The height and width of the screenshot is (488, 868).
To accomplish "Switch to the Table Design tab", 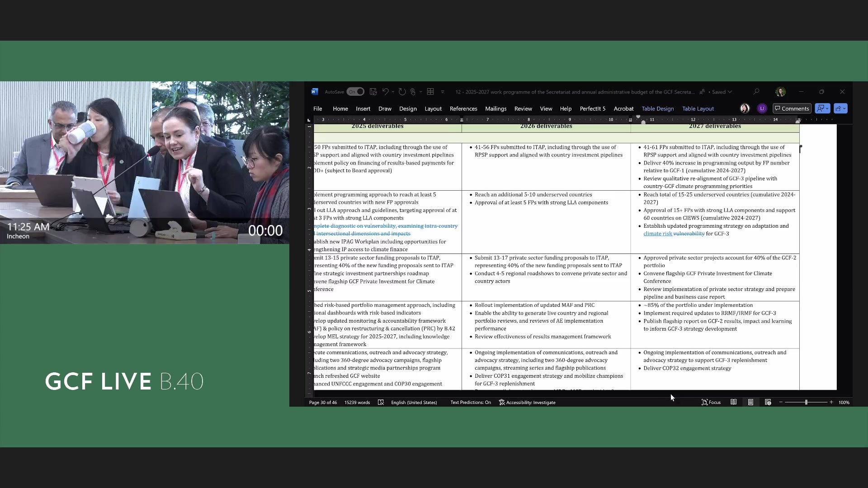I will tap(657, 108).
